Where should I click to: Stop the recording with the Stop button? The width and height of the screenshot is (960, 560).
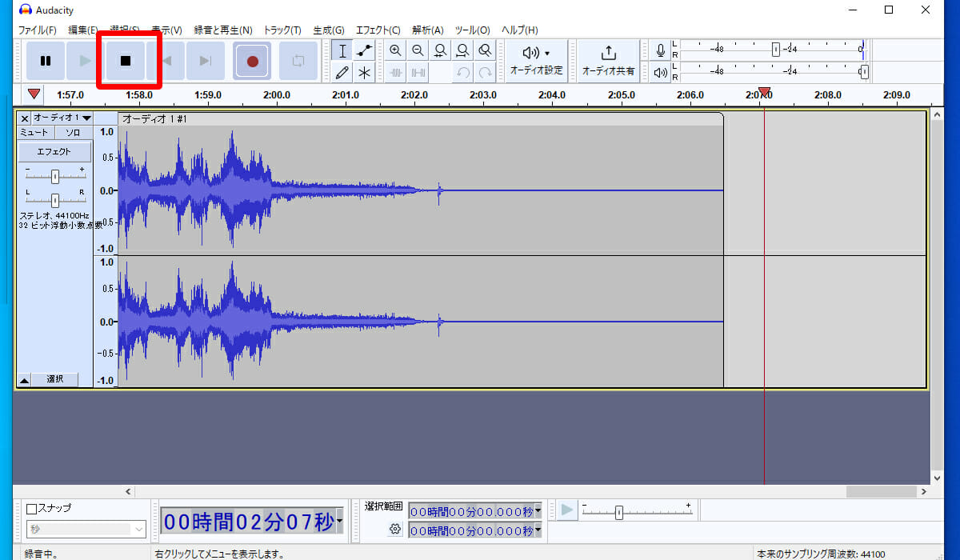126,61
